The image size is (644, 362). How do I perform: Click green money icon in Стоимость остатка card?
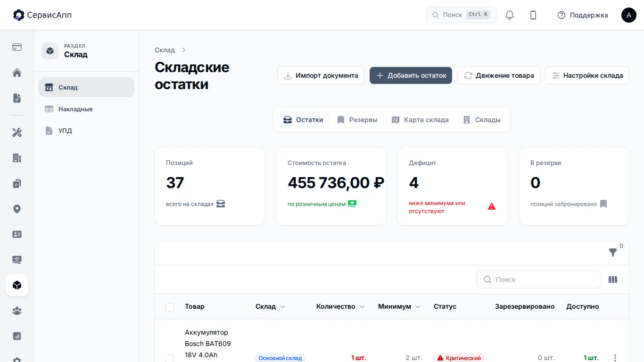[x=352, y=204]
